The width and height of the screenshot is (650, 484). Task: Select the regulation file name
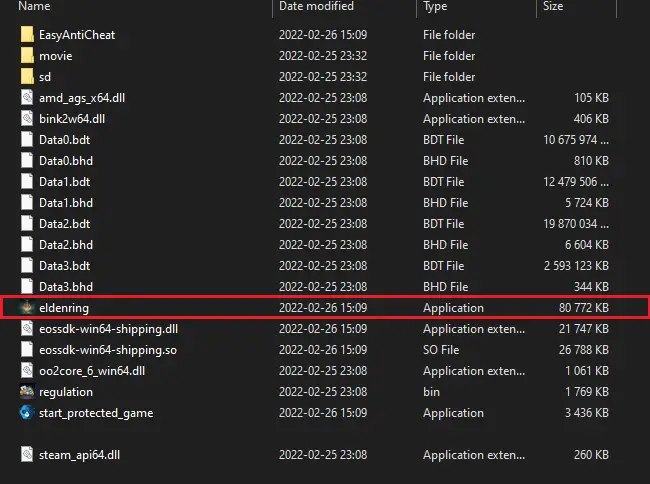click(x=66, y=392)
